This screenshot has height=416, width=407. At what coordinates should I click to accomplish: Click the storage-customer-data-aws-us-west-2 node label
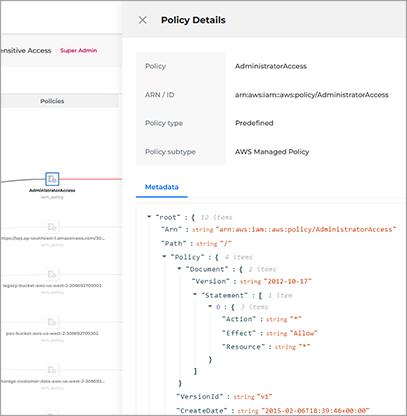(x=52, y=381)
